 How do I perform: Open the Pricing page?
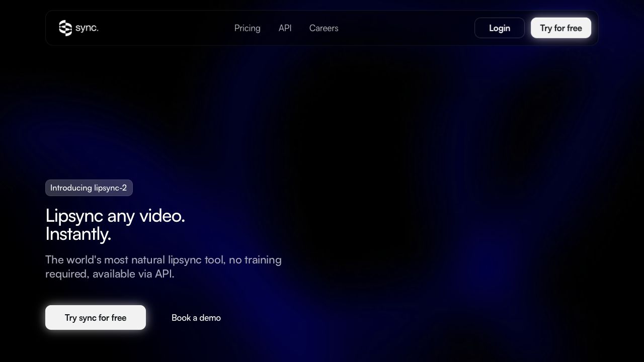[x=247, y=28]
